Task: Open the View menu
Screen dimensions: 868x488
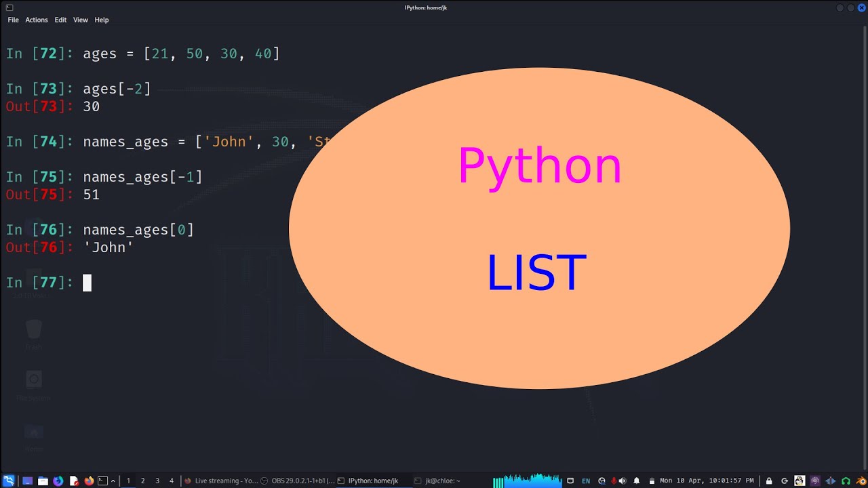Action: [x=81, y=20]
